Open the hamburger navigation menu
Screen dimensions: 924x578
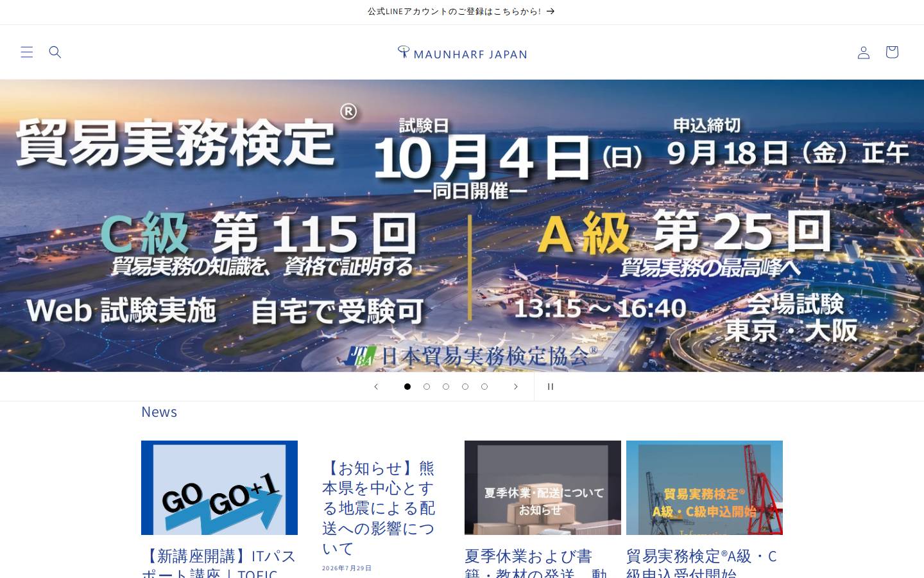pos(27,52)
